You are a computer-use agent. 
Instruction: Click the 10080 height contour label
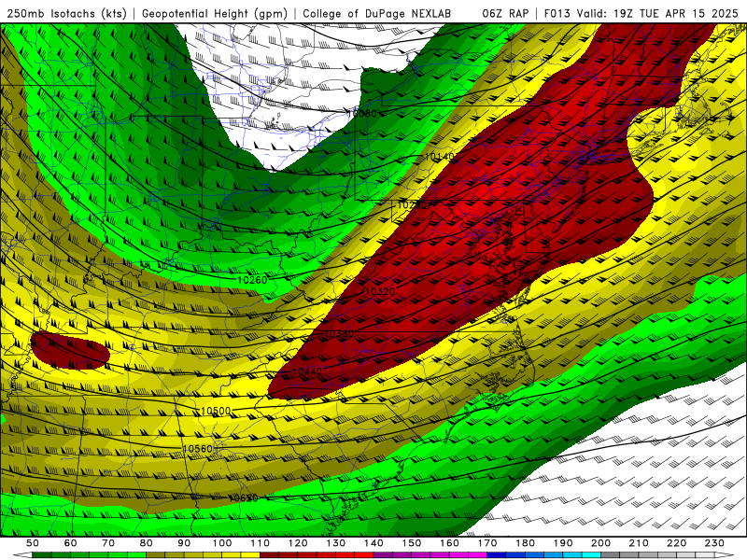tap(362, 113)
